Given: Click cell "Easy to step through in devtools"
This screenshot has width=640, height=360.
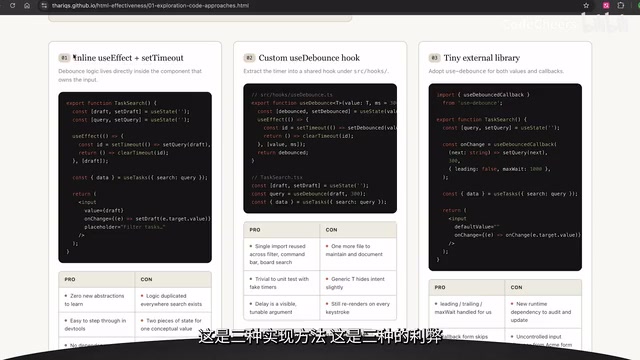Looking at the screenshot, I should 96,324.
